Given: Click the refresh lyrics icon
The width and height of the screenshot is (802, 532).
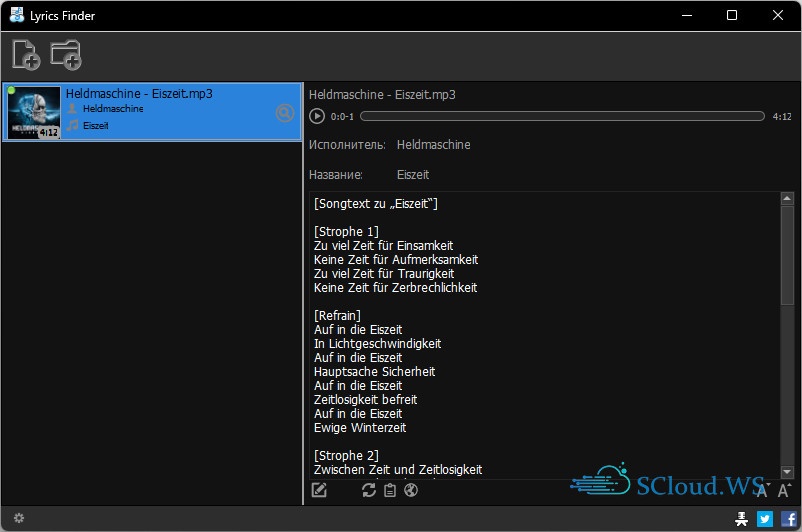Looking at the screenshot, I should pos(369,489).
